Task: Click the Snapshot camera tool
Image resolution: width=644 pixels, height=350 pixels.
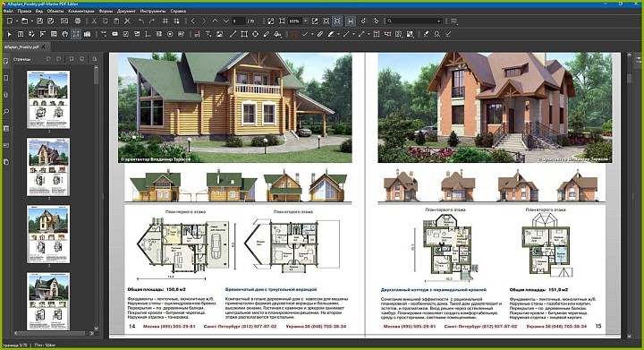Action: click(x=87, y=34)
